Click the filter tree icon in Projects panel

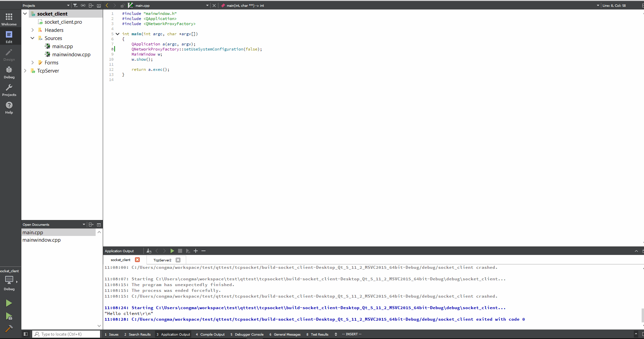pos(75,5)
